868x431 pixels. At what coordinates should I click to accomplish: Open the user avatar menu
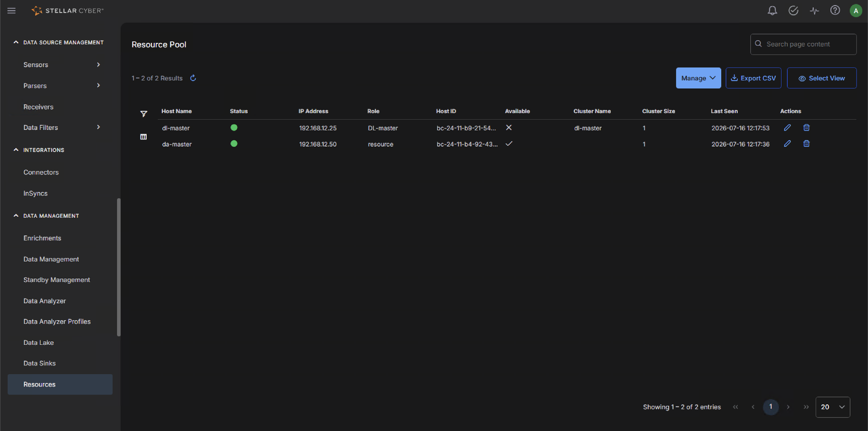(856, 11)
